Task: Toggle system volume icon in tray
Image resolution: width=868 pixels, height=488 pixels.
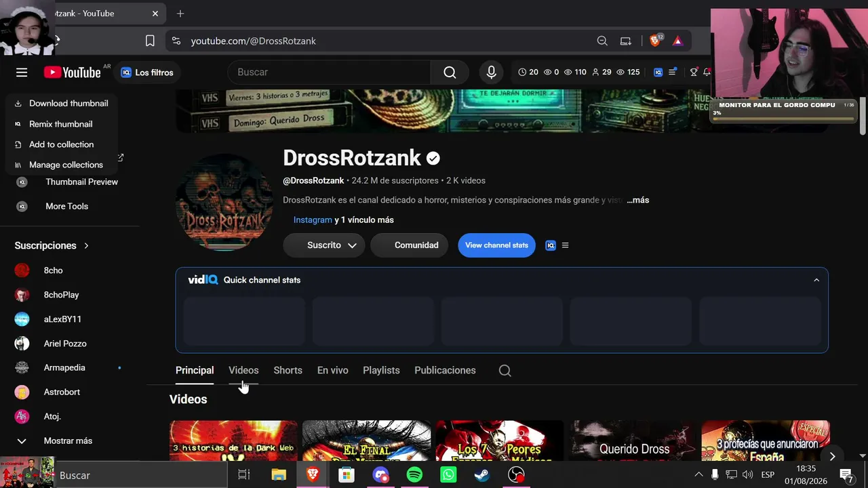Action: click(x=748, y=474)
